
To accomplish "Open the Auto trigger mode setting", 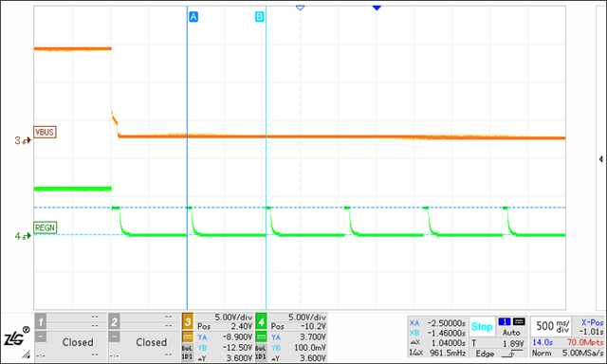I will [511, 333].
